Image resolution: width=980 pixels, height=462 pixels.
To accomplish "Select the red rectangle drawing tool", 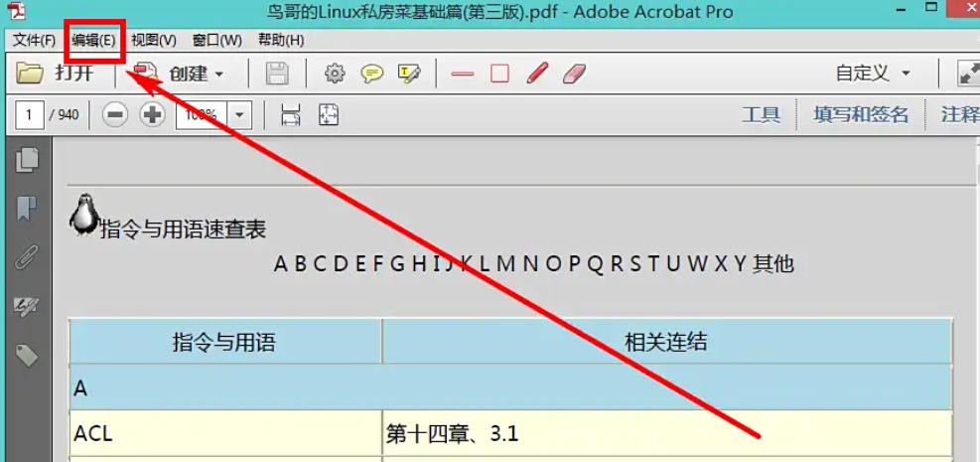I will tap(499, 74).
